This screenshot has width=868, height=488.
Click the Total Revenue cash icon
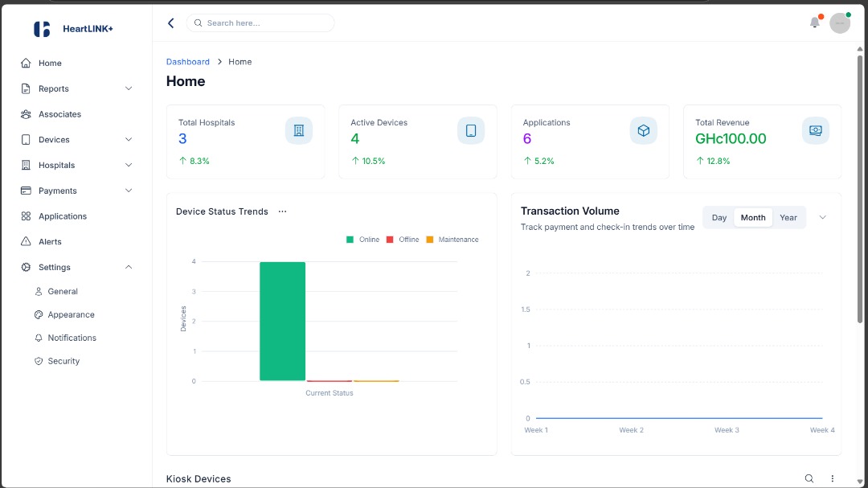pyautogui.click(x=815, y=130)
